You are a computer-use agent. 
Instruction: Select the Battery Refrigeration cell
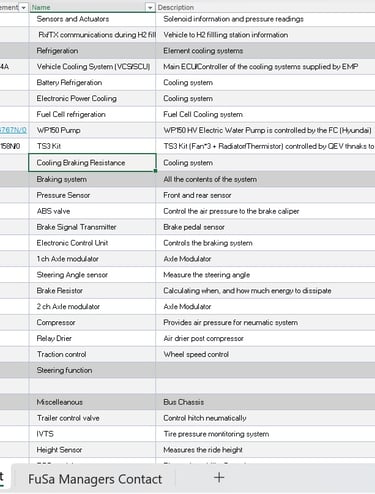pos(92,82)
